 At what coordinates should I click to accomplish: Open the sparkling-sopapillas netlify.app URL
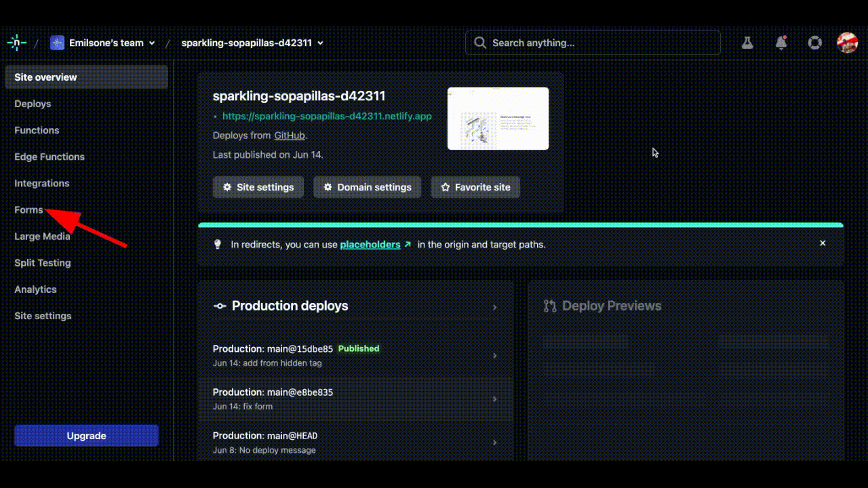point(327,116)
